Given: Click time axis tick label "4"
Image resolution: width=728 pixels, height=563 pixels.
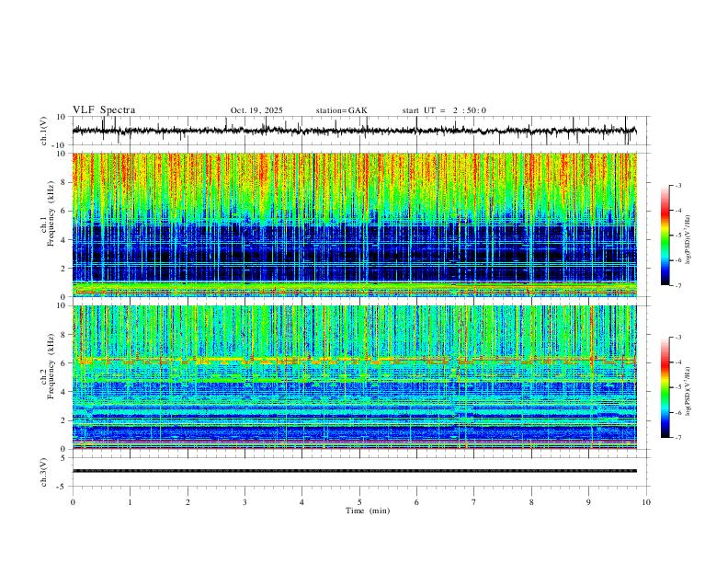Looking at the screenshot, I should (301, 502).
